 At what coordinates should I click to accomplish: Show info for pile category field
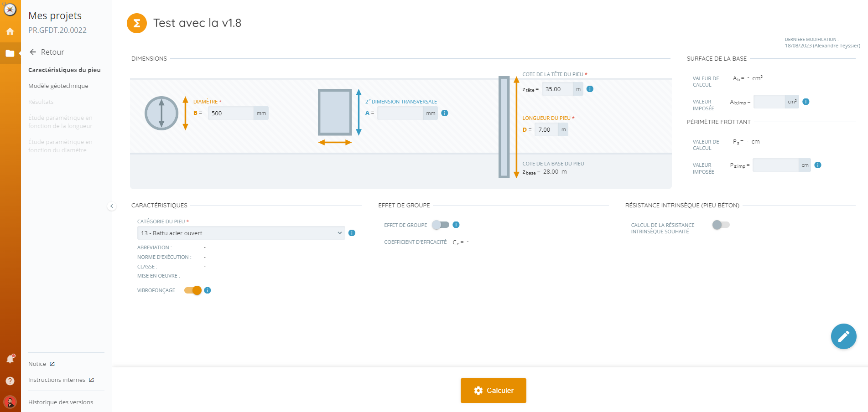(352, 233)
